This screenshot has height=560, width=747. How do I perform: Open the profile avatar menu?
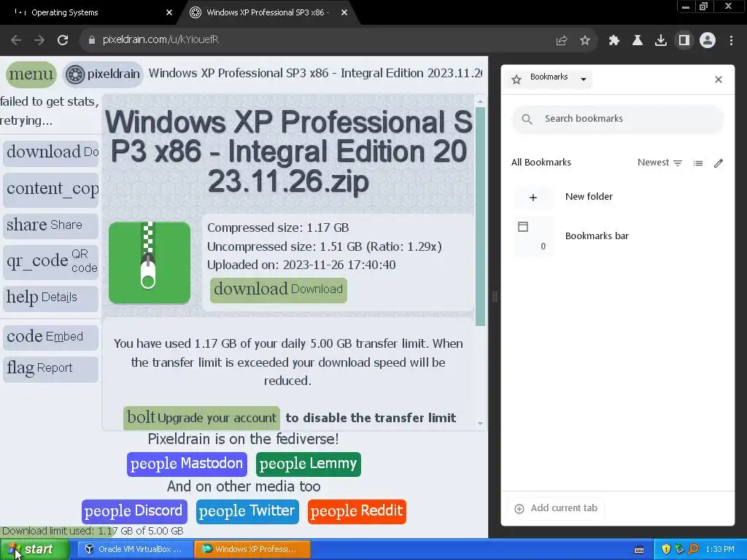click(x=708, y=41)
